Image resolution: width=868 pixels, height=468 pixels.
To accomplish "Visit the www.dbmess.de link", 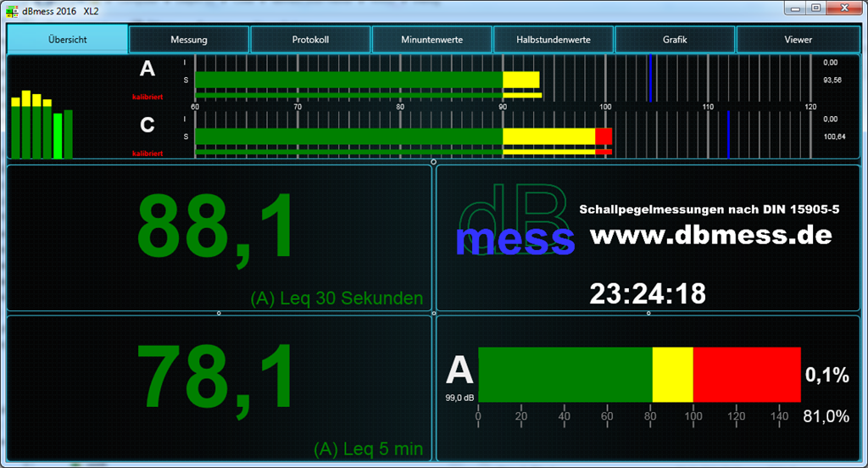I will tap(710, 235).
